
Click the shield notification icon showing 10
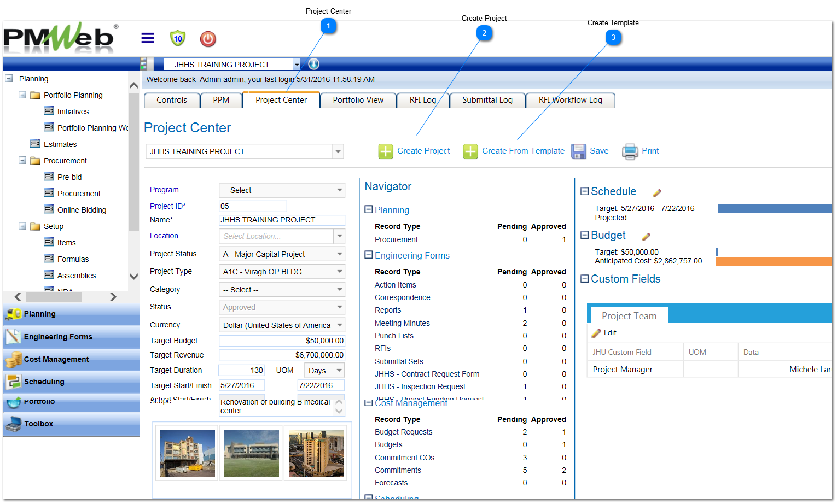coord(178,38)
